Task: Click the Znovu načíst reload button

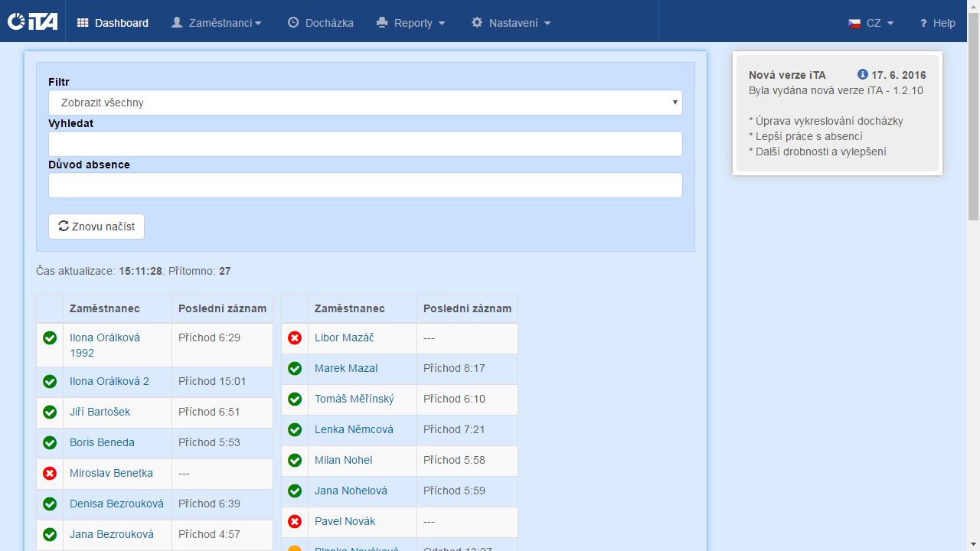Action: (96, 227)
